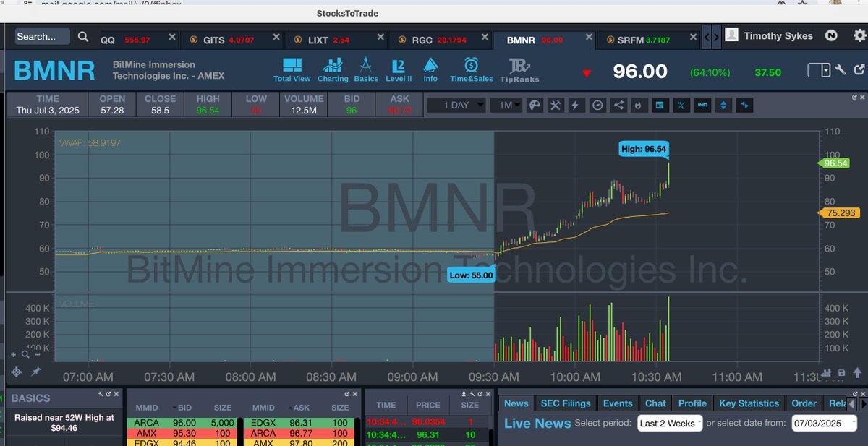This screenshot has width=868, height=446.
Task: Click chart magnifier zoom icon
Action: pos(25,354)
